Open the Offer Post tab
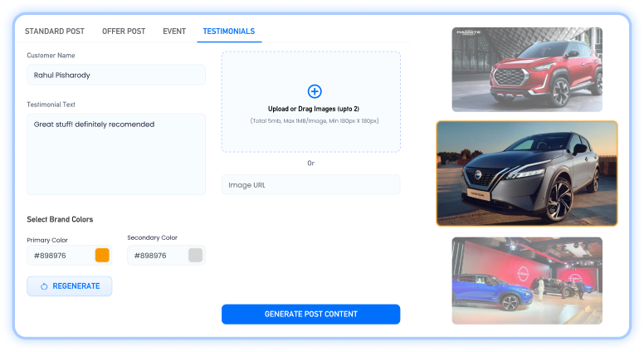The image size is (644, 352). (x=124, y=32)
